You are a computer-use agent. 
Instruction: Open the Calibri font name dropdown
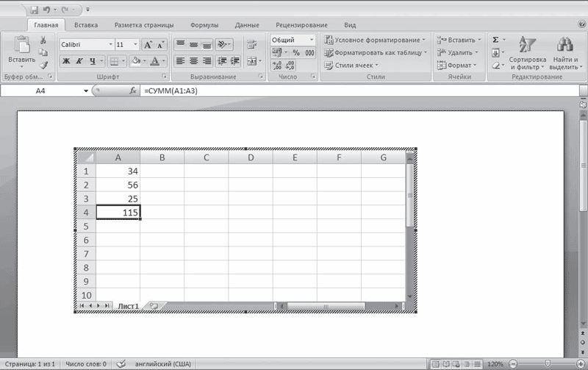[111, 45]
